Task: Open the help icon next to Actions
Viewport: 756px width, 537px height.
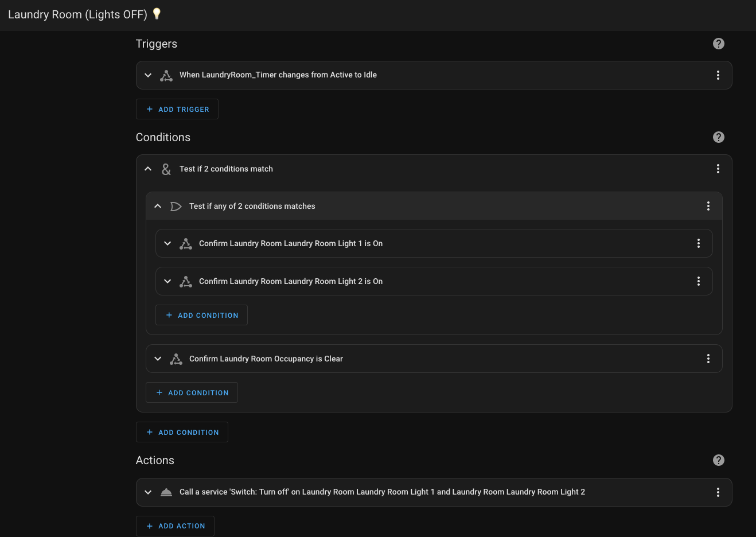Action: click(x=718, y=460)
